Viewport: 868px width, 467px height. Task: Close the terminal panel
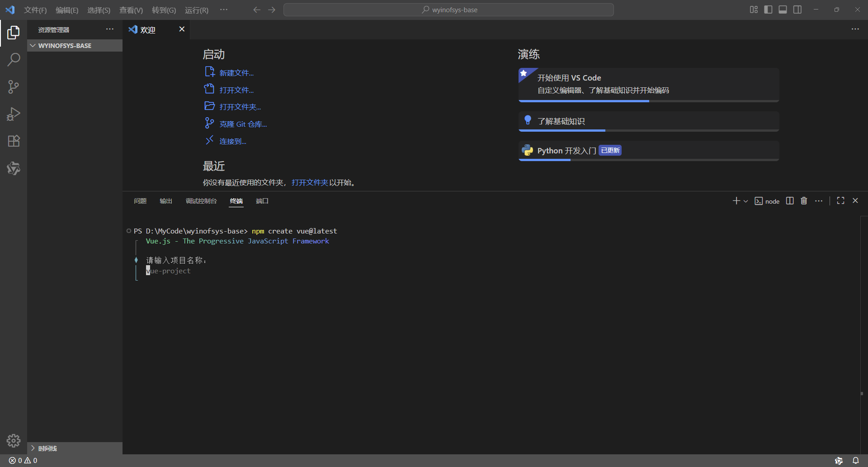[x=855, y=200]
